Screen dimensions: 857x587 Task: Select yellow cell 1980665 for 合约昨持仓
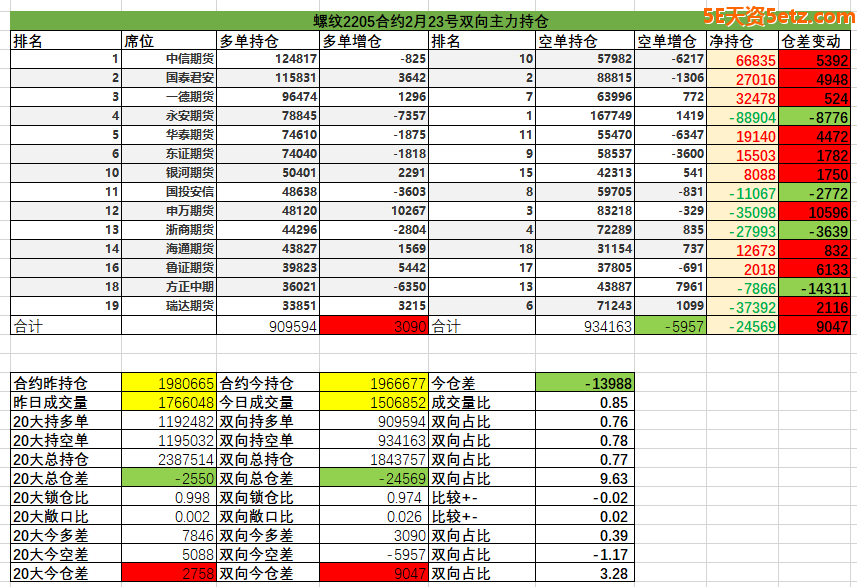169,383
